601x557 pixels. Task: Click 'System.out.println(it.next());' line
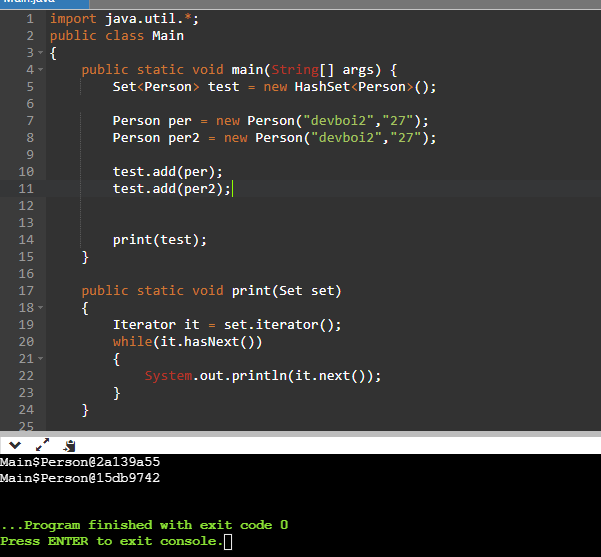point(263,376)
